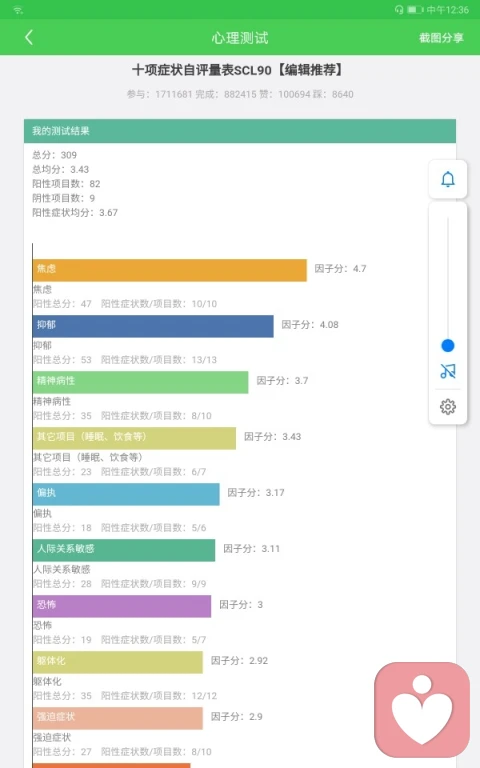Tap 截图分享 to share a screenshot

tap(441, 38)
